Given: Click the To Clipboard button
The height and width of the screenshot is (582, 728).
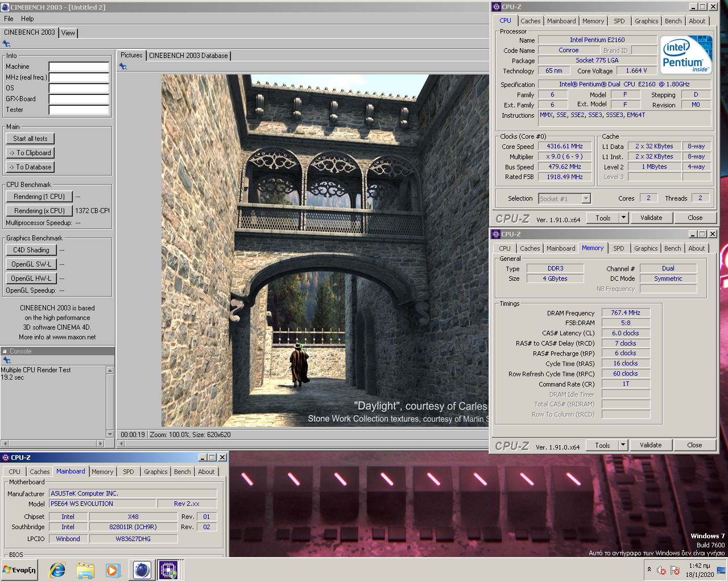Looking at the screenshot, I should 31,153.
